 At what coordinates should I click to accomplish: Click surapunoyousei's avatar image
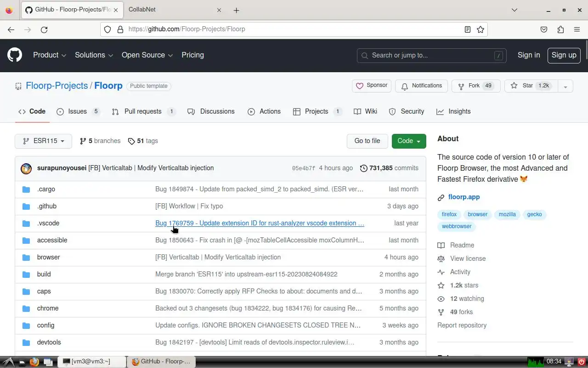pyautogui.click(x=26, y=168)
